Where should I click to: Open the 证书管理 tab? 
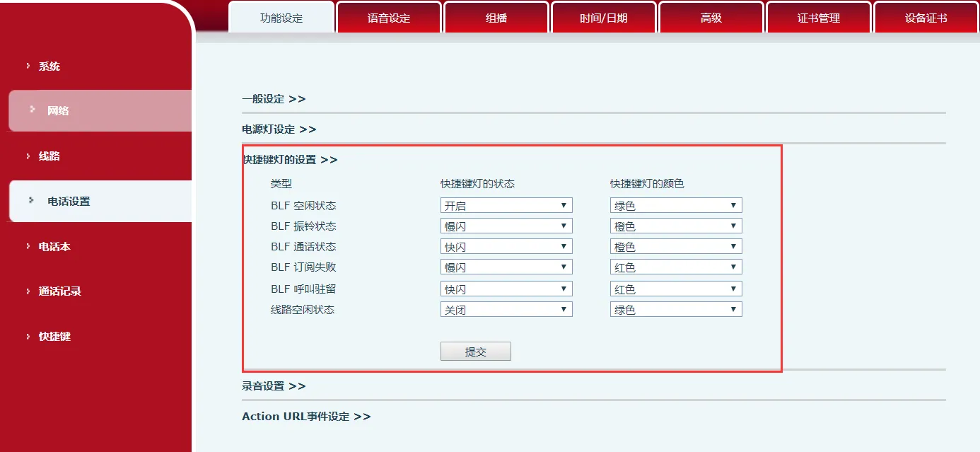(x=819, y=18)
